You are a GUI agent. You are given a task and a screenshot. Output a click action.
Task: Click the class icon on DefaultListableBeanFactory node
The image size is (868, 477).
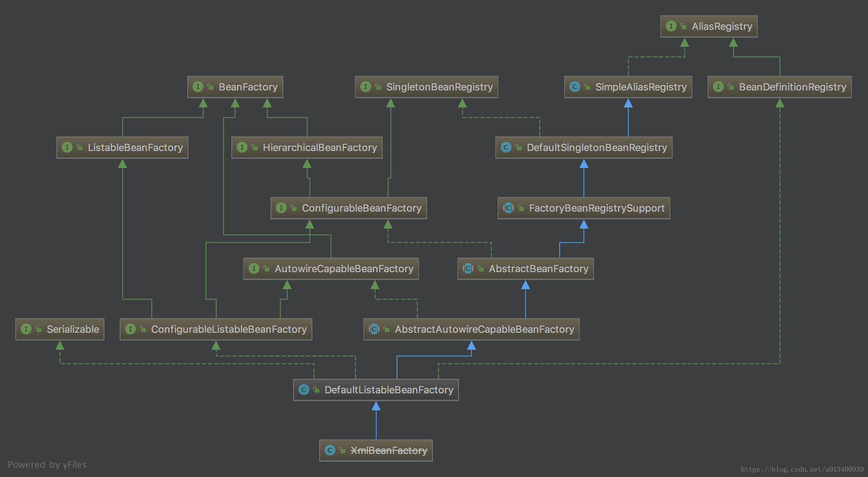pyautogui.click(x=304, y=390)
